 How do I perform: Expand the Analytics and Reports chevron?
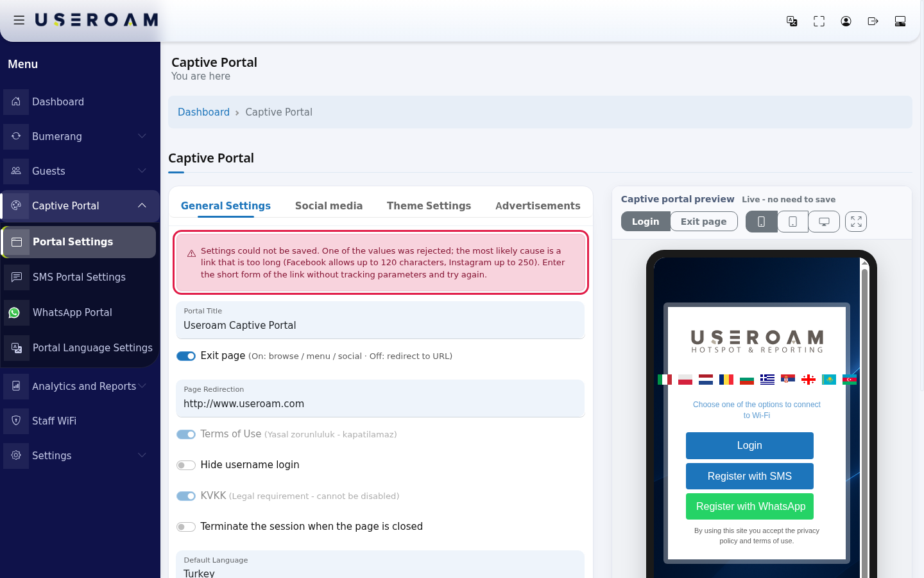142,386
